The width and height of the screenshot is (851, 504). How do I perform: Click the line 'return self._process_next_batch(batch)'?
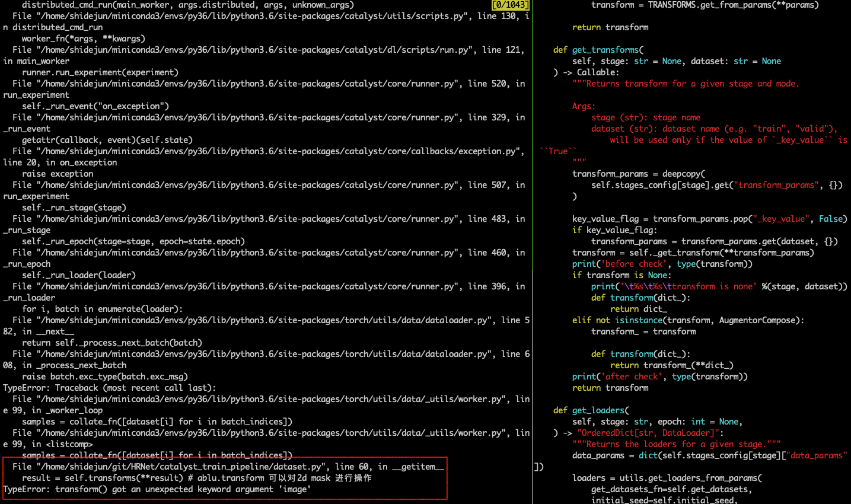[x=112, y=343]
